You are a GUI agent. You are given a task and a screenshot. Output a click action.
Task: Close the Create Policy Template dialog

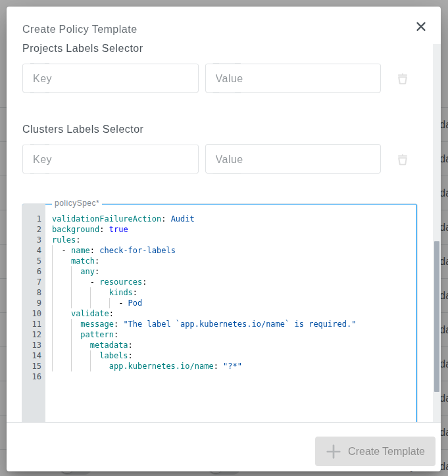coord(421,26)
